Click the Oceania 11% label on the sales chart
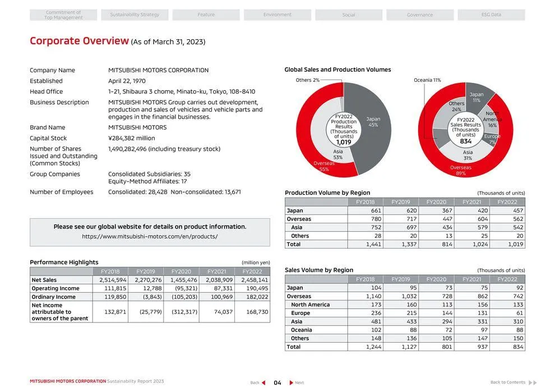 click(427, 80)
